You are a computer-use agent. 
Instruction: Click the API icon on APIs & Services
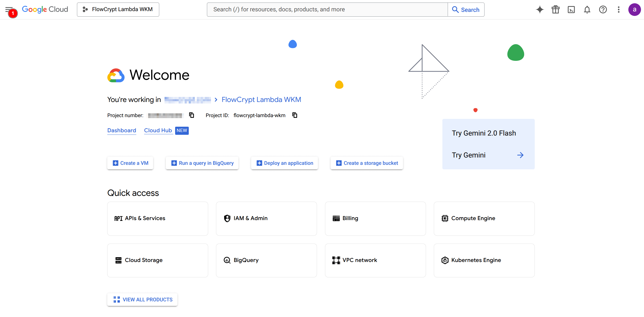(118, 218)
